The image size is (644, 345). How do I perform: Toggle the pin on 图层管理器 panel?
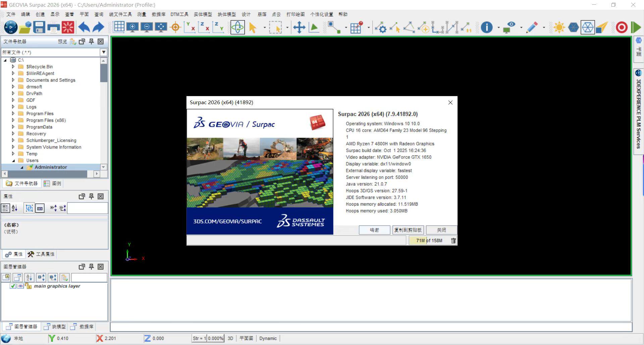point(91,267)
